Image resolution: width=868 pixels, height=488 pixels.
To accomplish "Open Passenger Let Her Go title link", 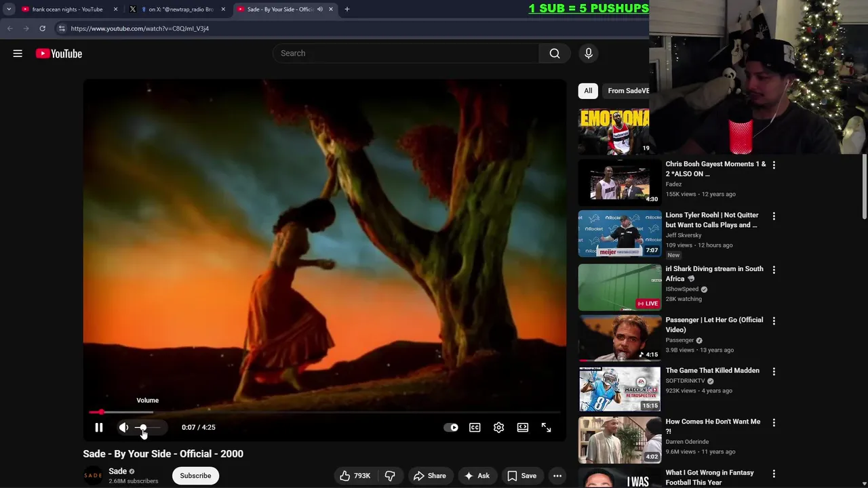I will pyautogui.click(x=714, y=325).
